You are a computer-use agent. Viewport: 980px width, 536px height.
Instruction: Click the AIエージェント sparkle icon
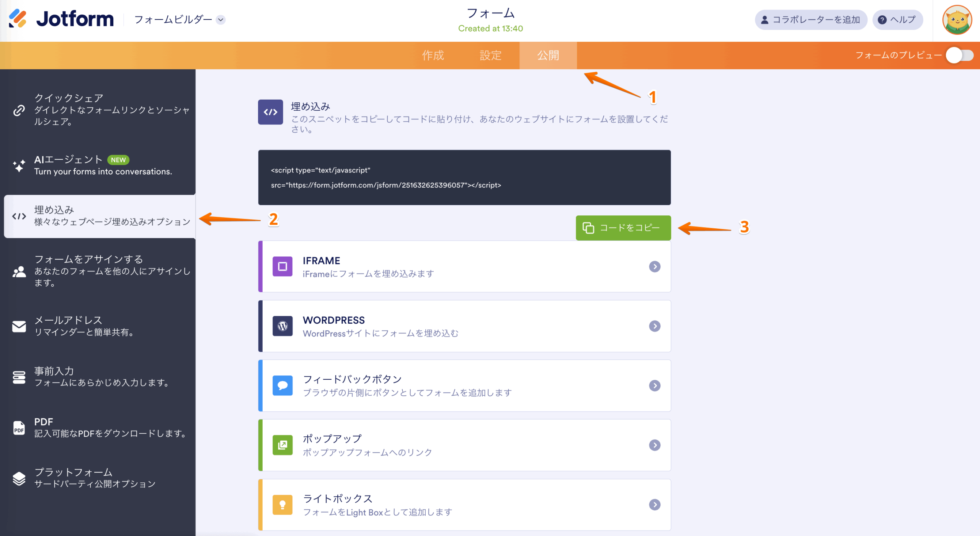[19, 166]
